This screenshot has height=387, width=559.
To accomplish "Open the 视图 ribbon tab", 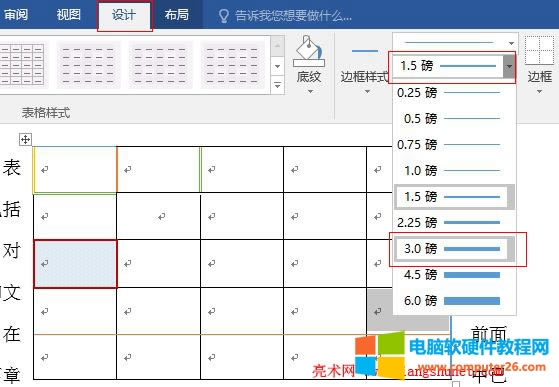I will (x=68, y=15).
